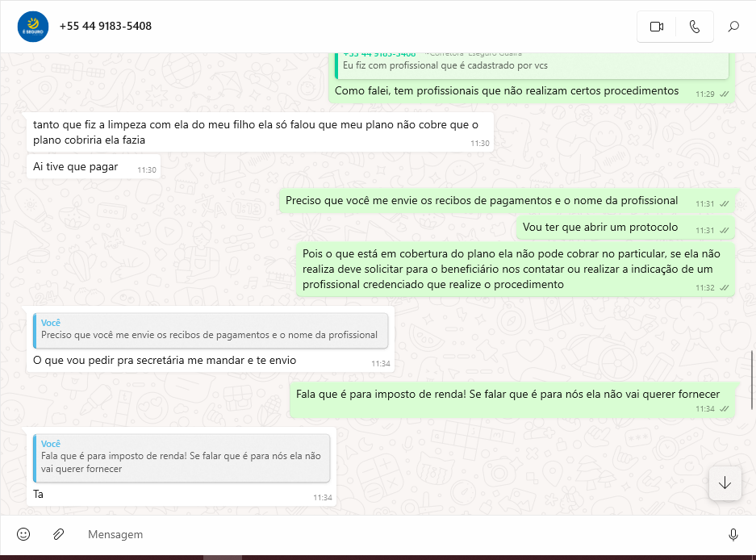Select the 'Vou ter que abrir um protocolo' message

(625, 228)
